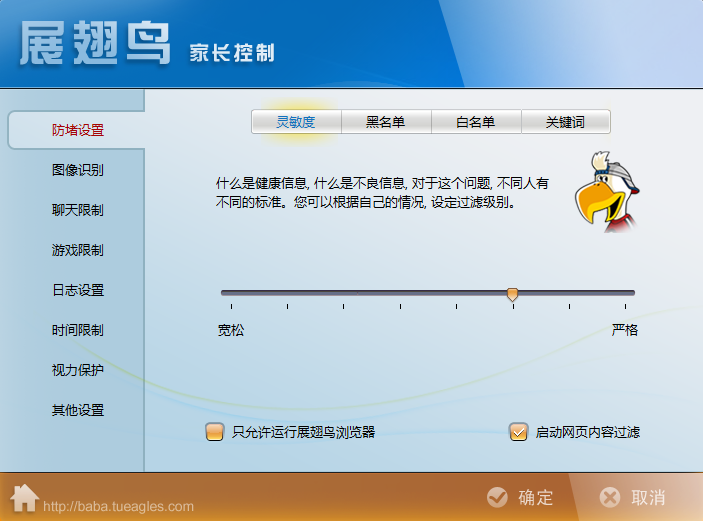703x521 pixels.
Task: Open 聊天限制 settings in the sidebar
Action: coord(78,210)
